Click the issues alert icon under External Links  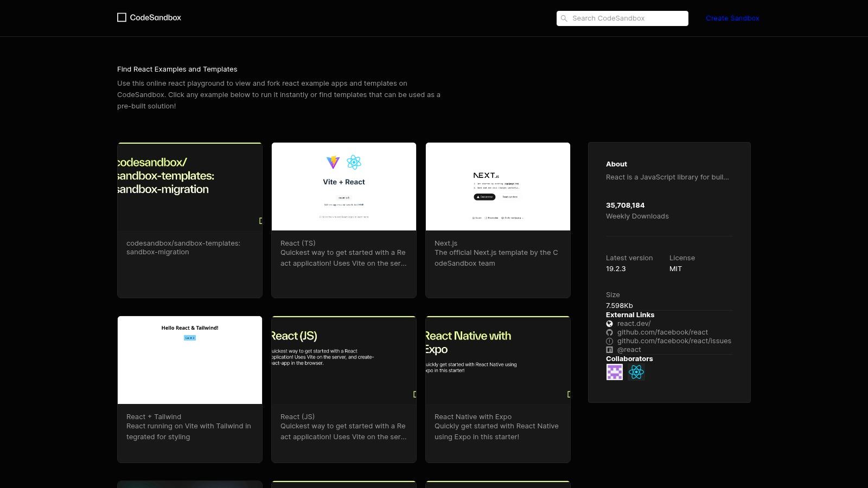point(609,341)
